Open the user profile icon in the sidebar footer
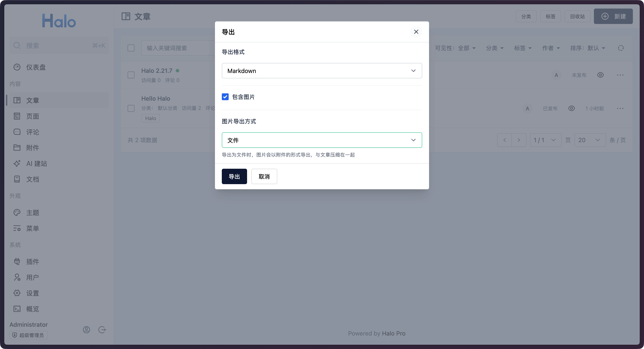Screen dimensions: 644x349 pyautogui.click(x=86, y=330)
